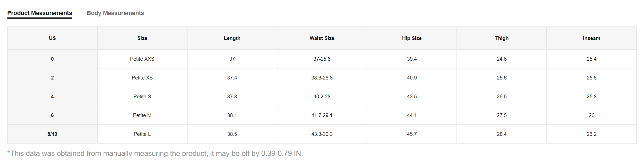
Task: Select the Product Measurements tab
Action: pos(40,13)
